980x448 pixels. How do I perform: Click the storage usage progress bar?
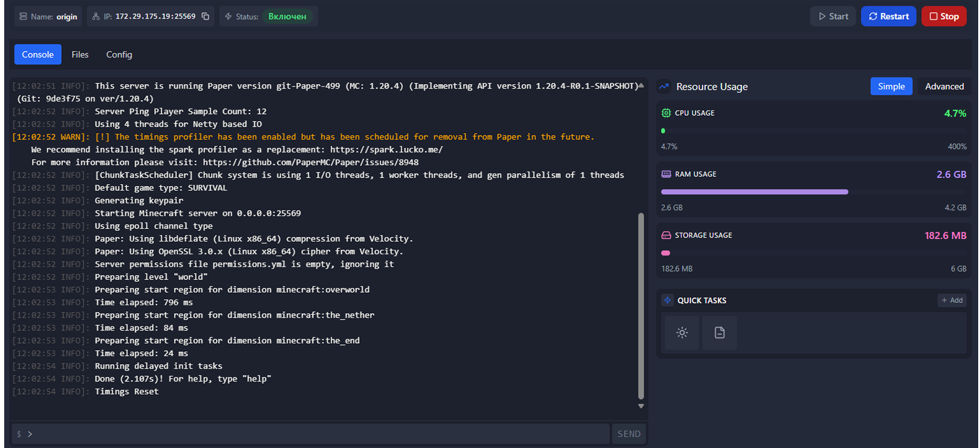814,253
